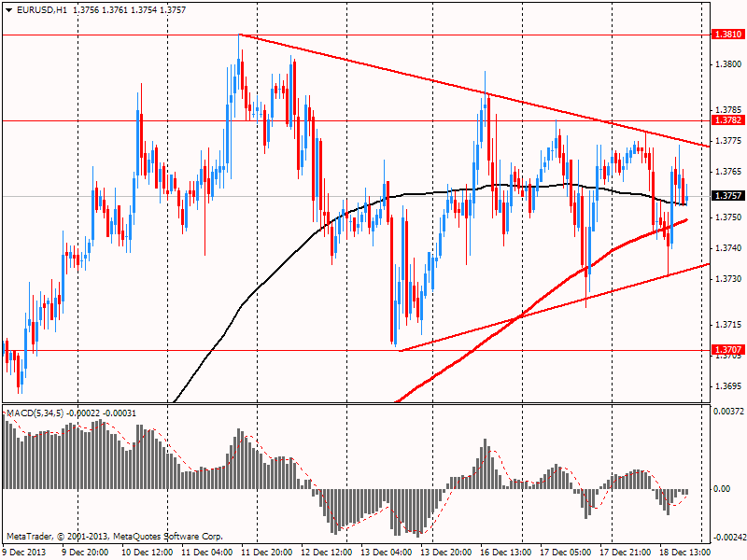Screen dimensions: 747x560
Task: Click the 1.3785 price axis value
Action: click(x=728, y=110)
